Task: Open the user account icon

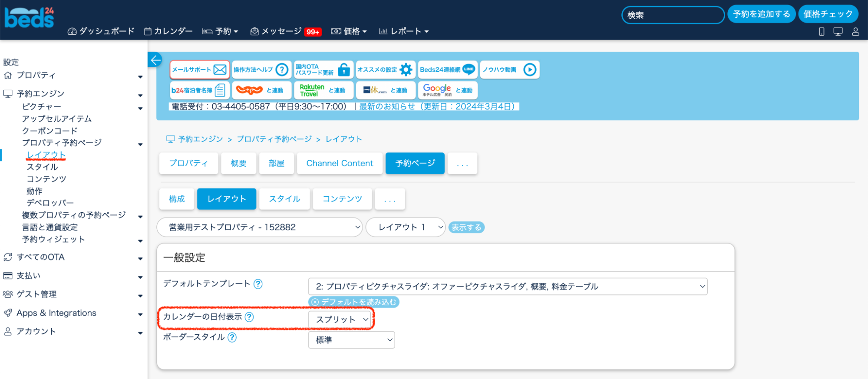Action: pyautogui.click(x=855, y=32)
